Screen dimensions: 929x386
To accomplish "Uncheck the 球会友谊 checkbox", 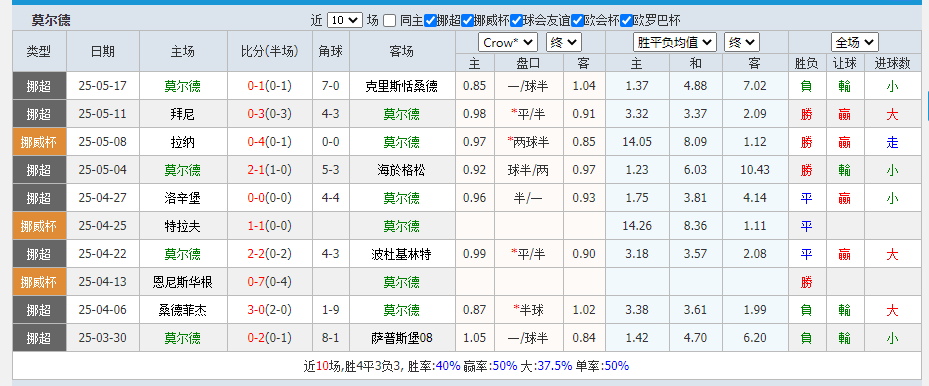I will coord(517,21).
